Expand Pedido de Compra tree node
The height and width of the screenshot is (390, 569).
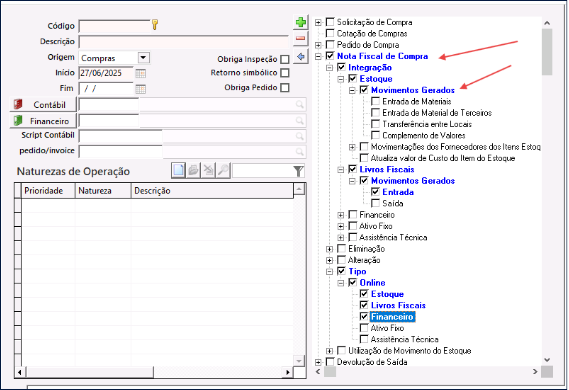318,45
